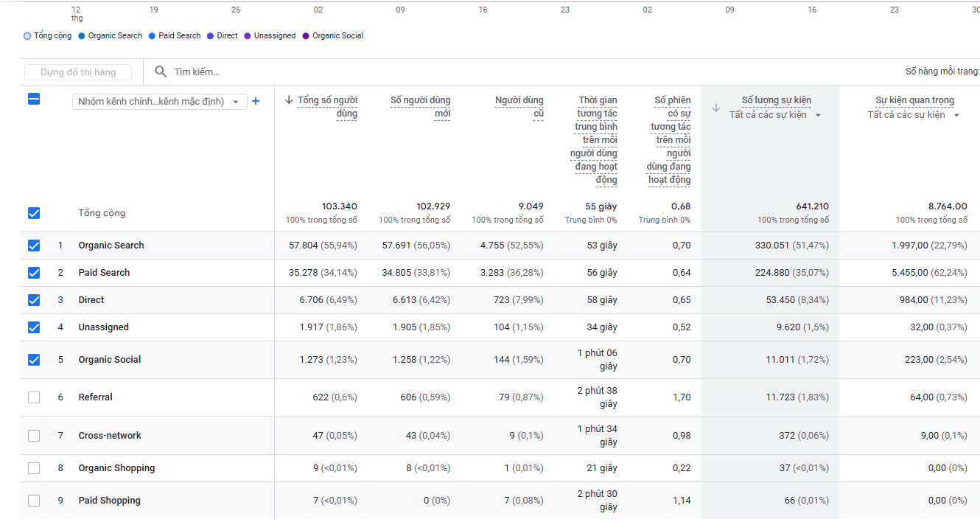Click the Organic Social legend color dot

pyautogui.click(x=306, y=36)
